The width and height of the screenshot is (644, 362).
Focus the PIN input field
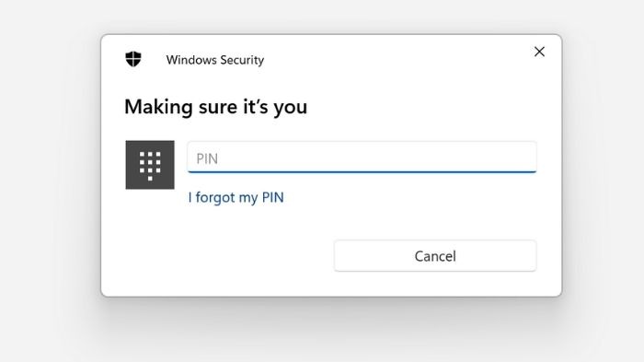pyautogui.click(x=362, y=158)
